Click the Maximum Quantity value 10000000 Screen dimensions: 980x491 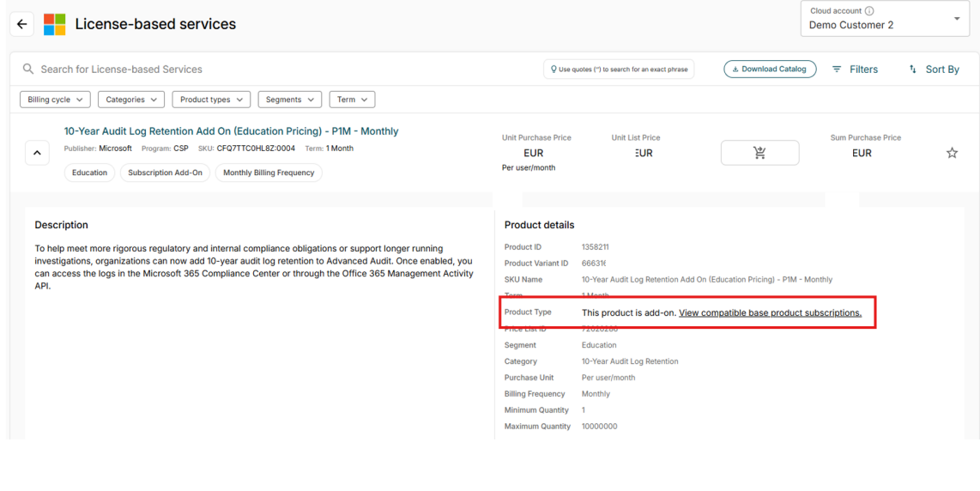(599, 427)
